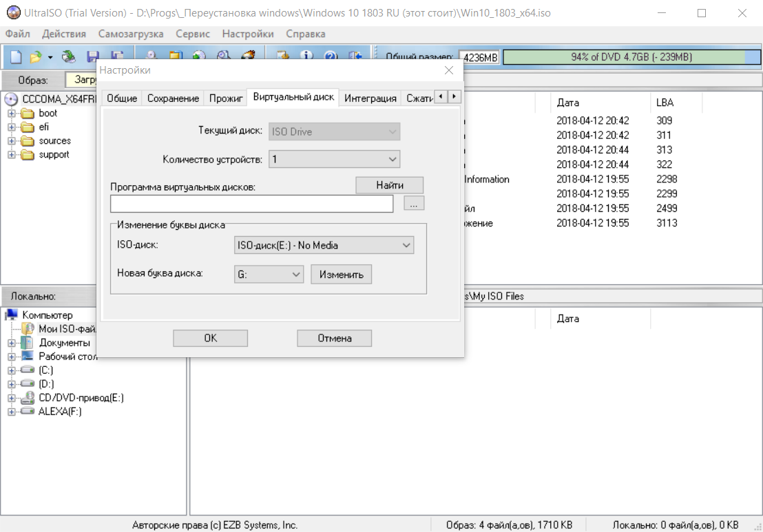Click the Изменить button
Viewport: 763px width, 532px height.
click(x=341, y=275)
